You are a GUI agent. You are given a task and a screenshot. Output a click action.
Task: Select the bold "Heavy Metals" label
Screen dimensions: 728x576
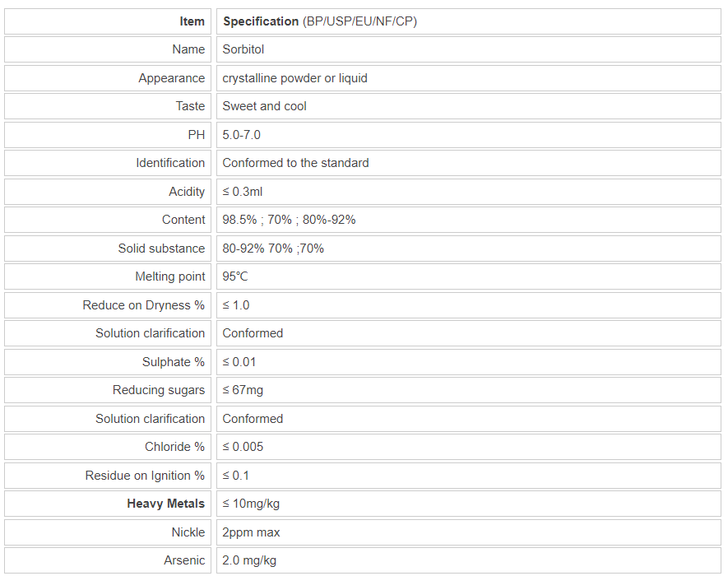tap(165, 504)
